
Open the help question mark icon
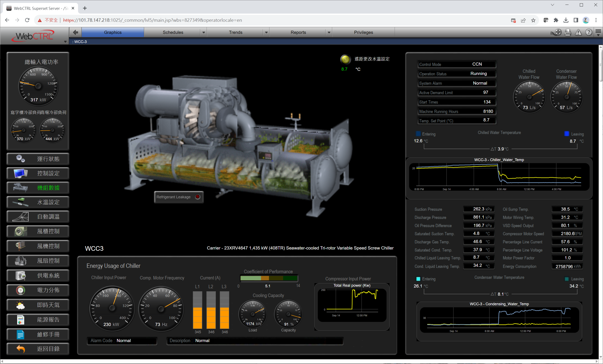pos(589,32)
